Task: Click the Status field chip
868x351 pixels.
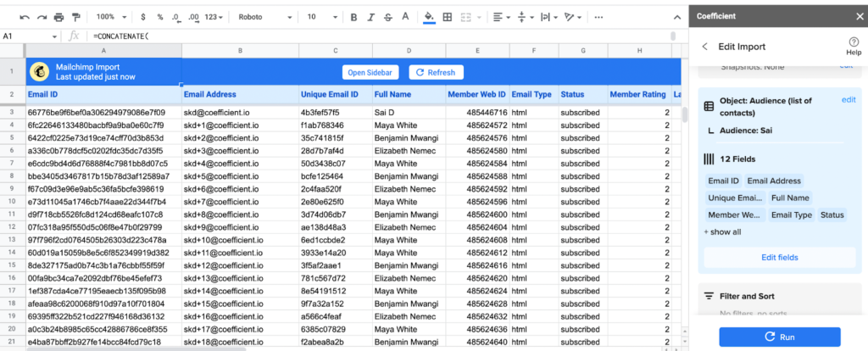Action: [x=832, y=214]
